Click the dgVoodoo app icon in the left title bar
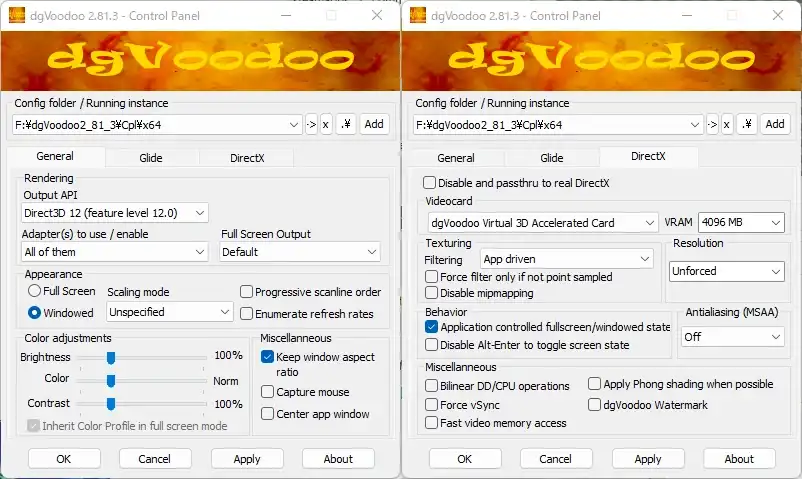Viewport: 802px width, 479px height. pos(17,15)
